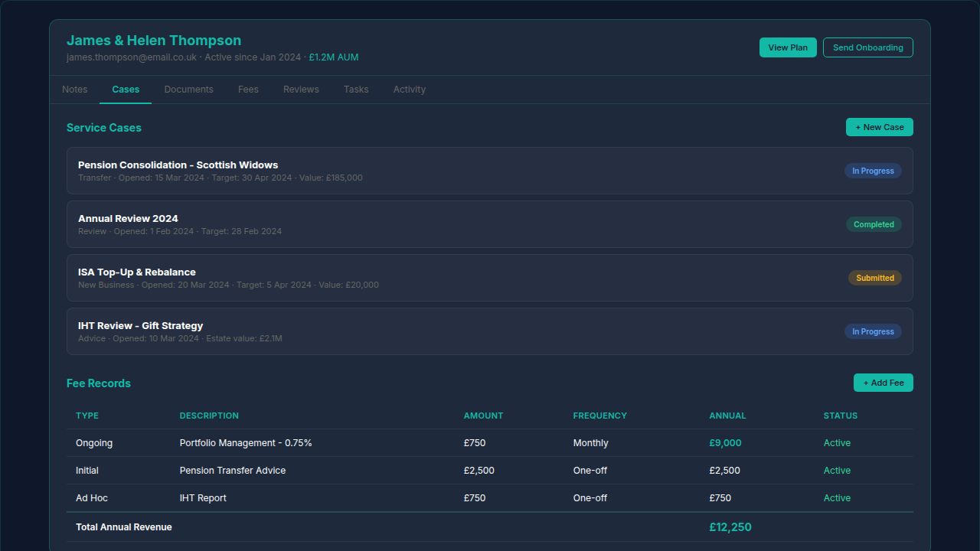Click the Completed status badge
Viewport: 980px width, 551px height.
874,224
